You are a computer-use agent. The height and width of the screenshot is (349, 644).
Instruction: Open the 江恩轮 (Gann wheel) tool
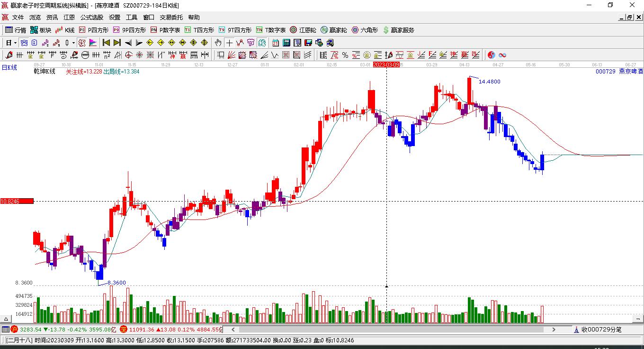(x=303, y=30)
